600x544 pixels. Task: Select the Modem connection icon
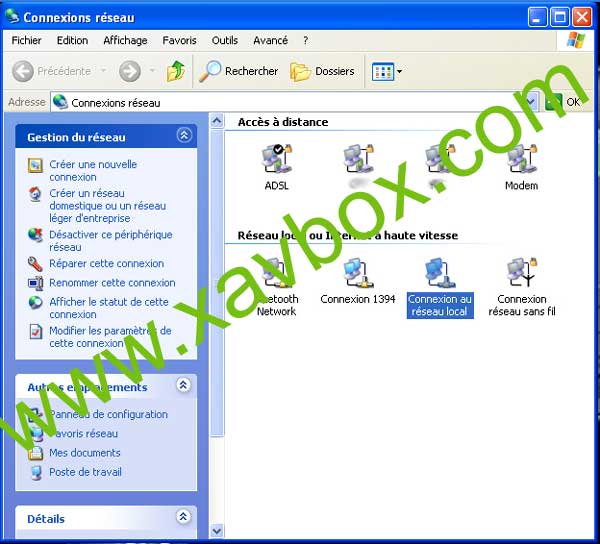[522, 158]
